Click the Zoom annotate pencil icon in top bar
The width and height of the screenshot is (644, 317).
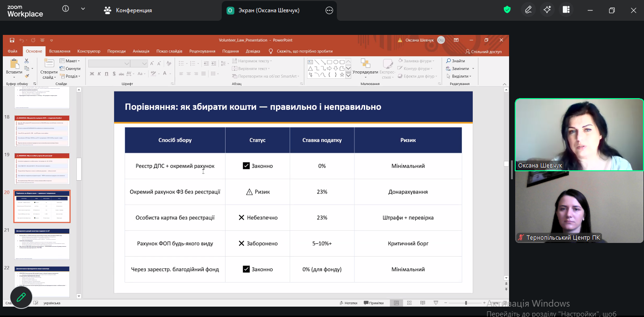(x=528, y=10)
